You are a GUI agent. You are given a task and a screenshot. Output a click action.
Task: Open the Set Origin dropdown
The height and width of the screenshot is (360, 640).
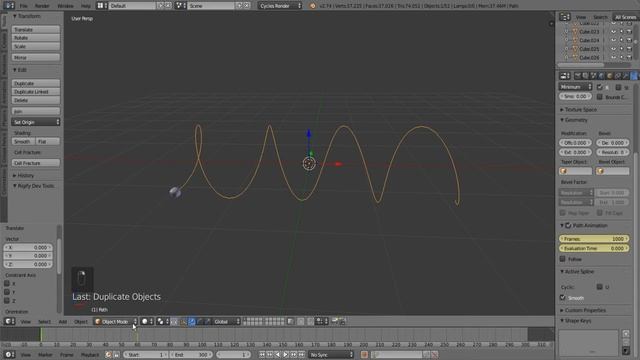pyautogui.click(x=36, y=122)
